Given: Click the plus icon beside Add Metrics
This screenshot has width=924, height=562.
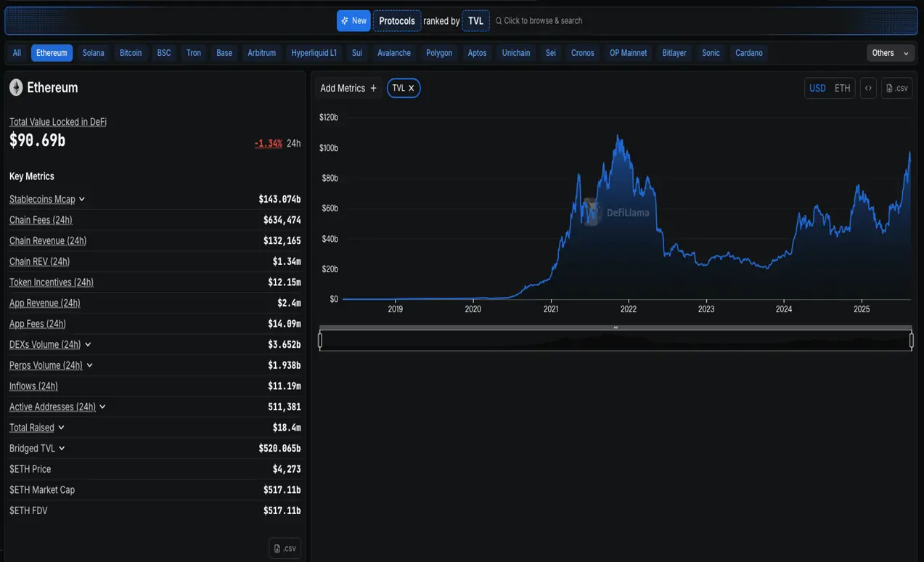Looking at the screenshot, I should (373, 88).
